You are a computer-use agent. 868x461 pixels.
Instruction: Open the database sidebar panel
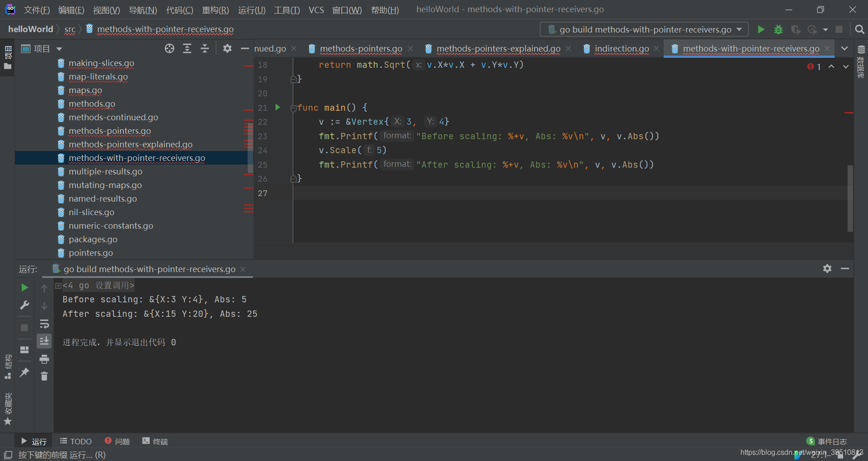[x=861, y=62]
